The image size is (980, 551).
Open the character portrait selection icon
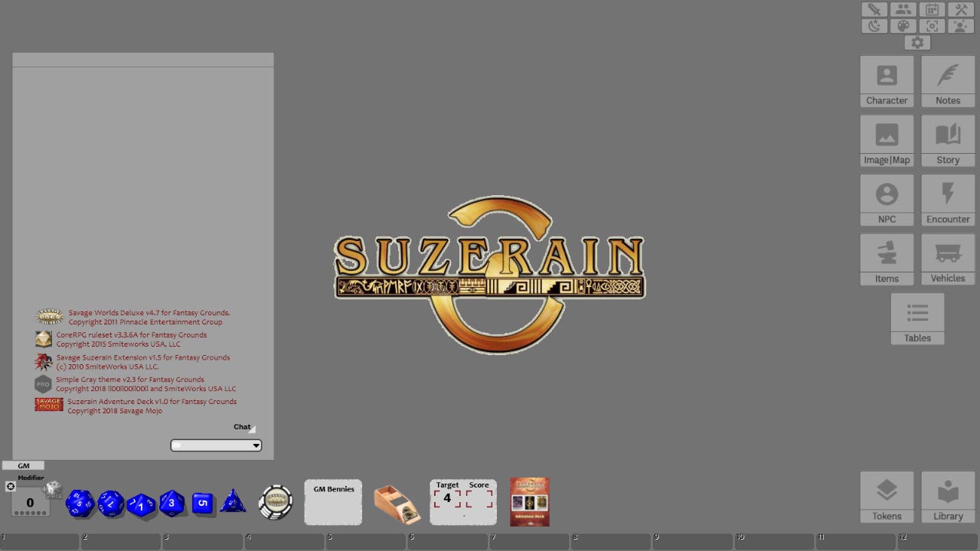961,25
